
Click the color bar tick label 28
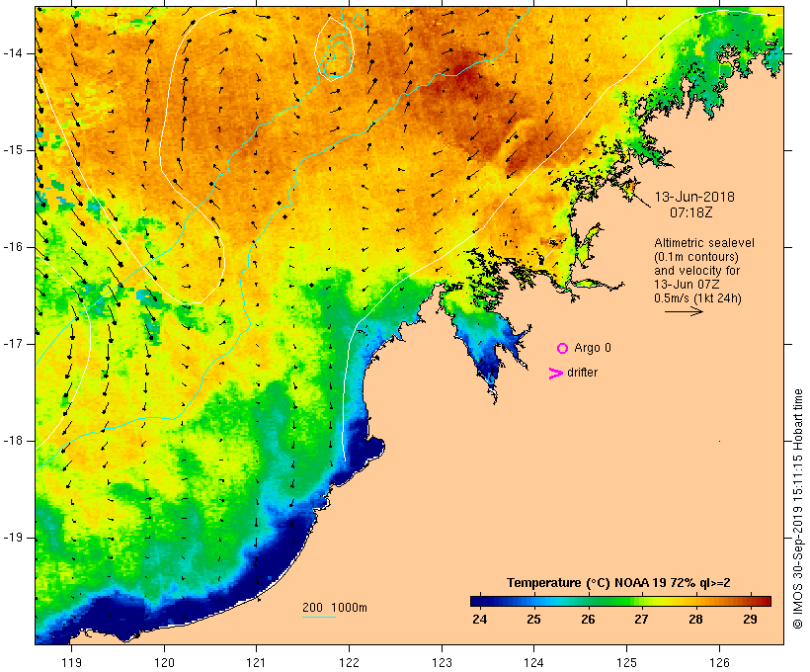[x=695, y=620]
